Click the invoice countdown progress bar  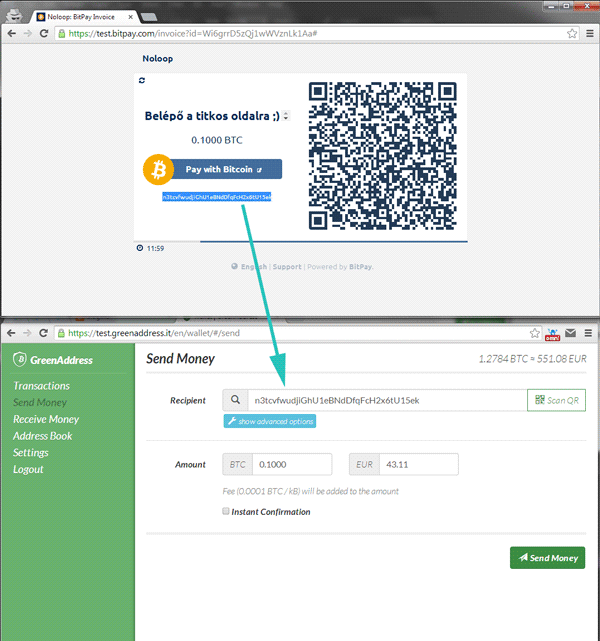(x=301, y=242)
